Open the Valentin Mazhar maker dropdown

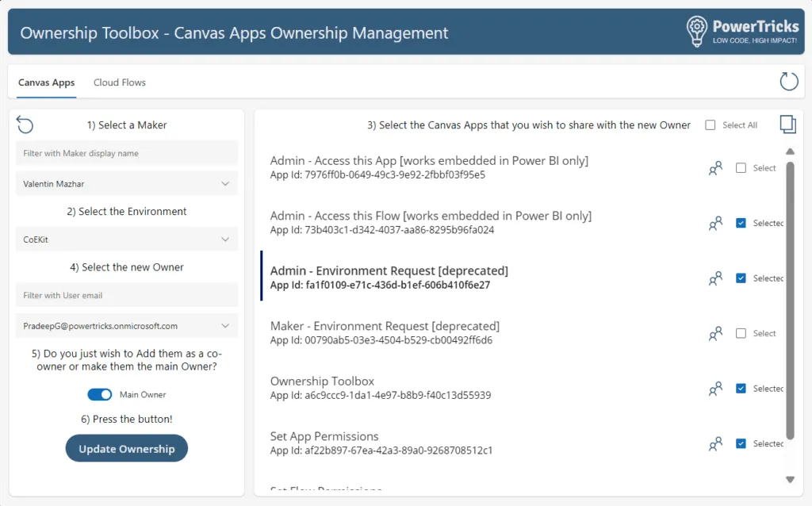point(127,184)
